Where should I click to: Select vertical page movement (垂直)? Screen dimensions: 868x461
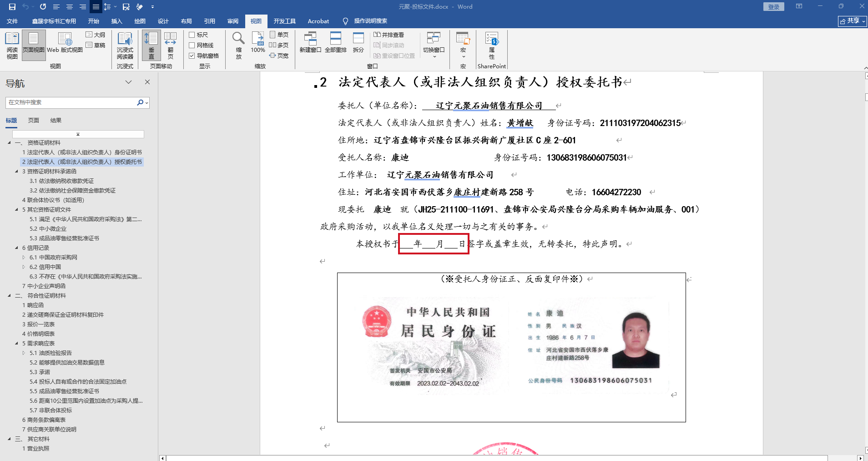(x=151, y=46)
